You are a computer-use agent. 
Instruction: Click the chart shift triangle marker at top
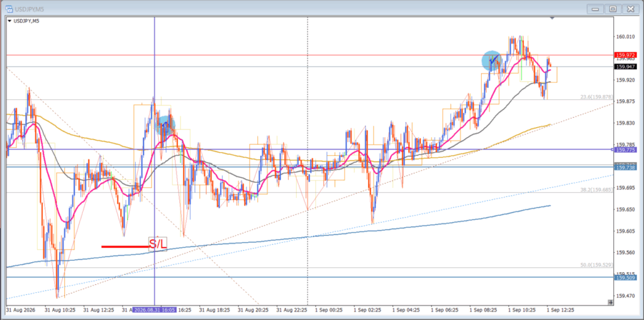552,18
